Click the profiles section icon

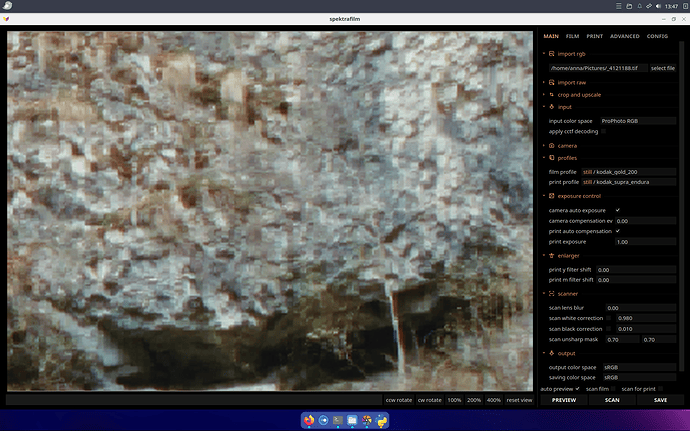(551, 158)
